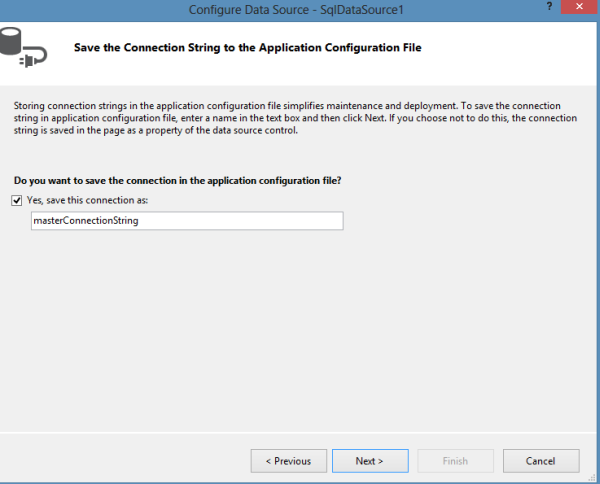Screen dimensions: 600x484
Task: Click the storing connection strings description paragraph
Action: click(290, 116)
